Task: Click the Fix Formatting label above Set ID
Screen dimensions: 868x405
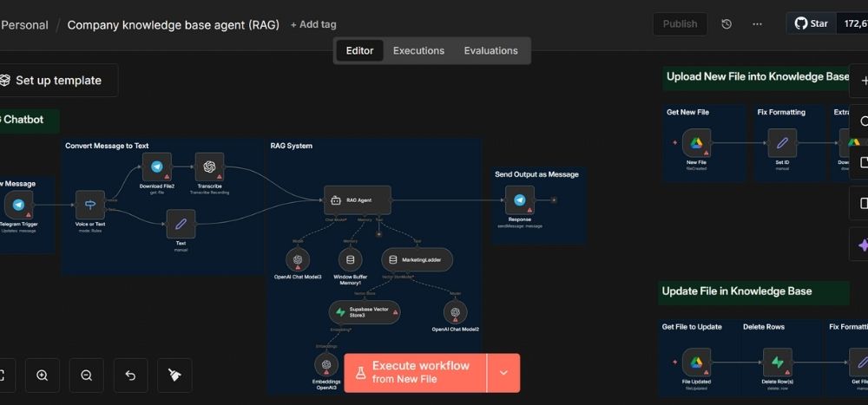Action: (781, 113)
